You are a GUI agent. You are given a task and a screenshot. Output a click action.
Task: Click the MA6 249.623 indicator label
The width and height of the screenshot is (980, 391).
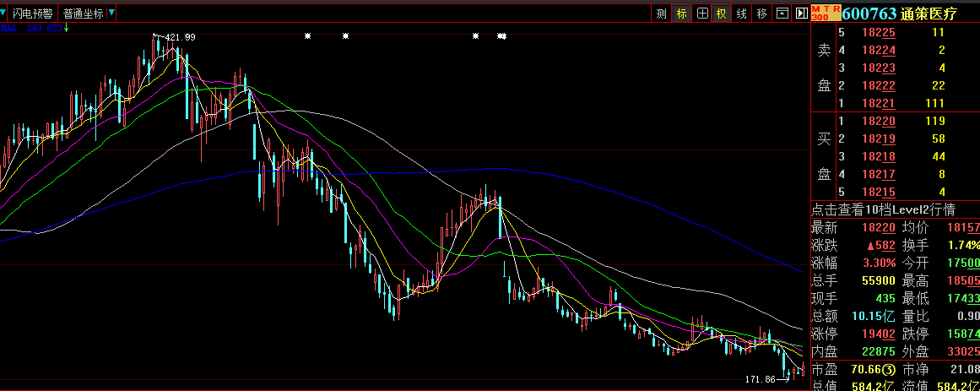click(x=32, y=28)
